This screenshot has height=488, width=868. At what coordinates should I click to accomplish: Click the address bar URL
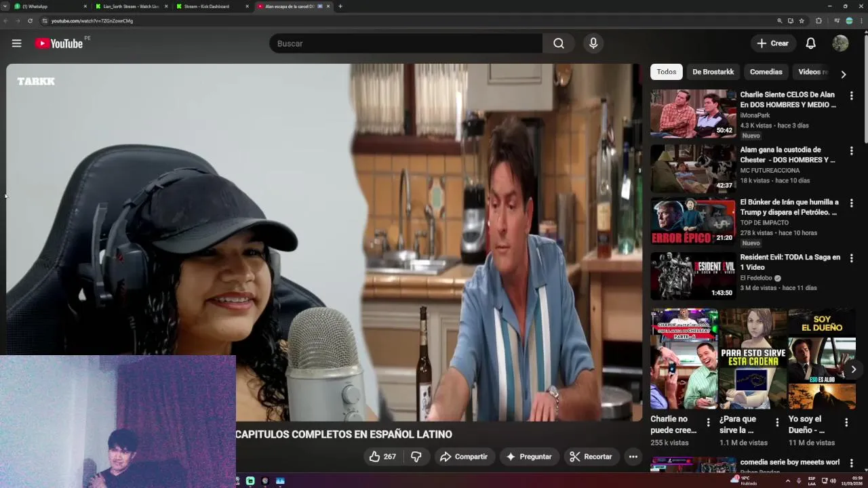pyautogui.click(x=92, y=21)
